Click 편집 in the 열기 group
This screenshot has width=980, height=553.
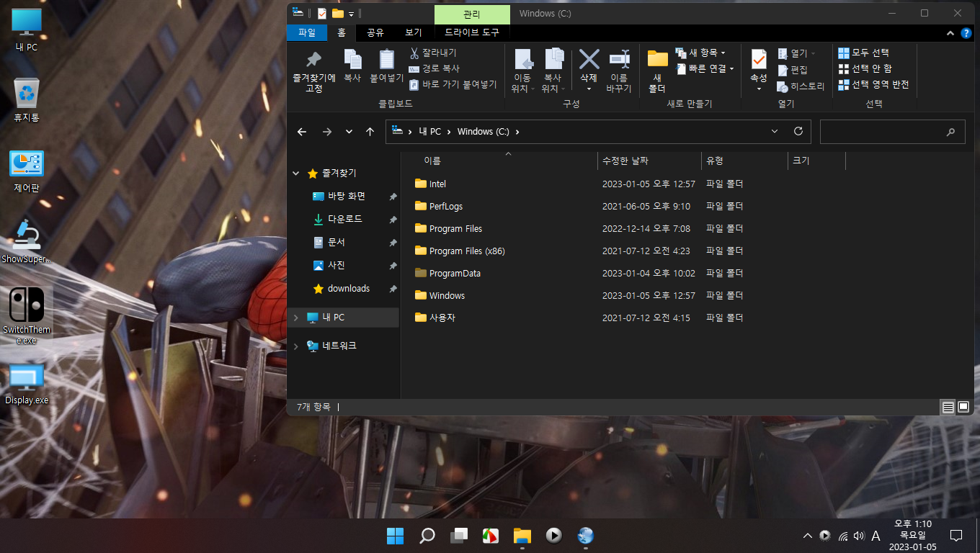pyautogui.click(x=792, y=70)
